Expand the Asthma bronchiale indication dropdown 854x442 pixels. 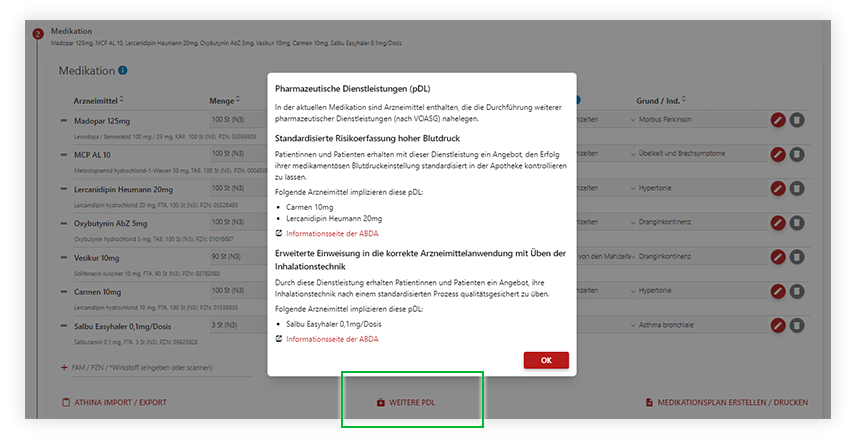633,326
